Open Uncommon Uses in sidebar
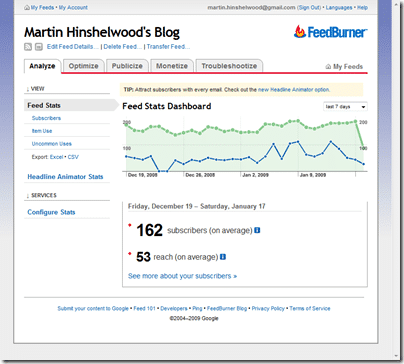 pyautogui.click(x=52, y=144)
